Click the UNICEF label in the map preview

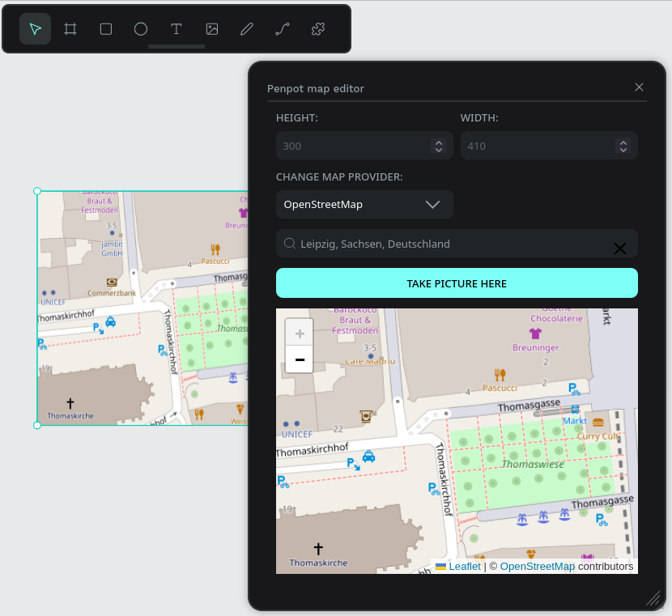(297, 435)
